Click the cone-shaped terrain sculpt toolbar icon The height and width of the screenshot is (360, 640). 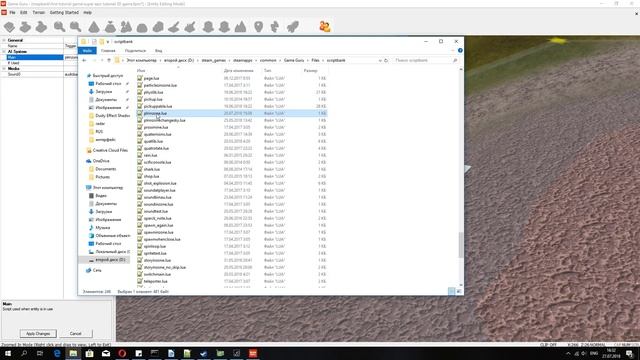pyautogui.click(x=94, y=27)
